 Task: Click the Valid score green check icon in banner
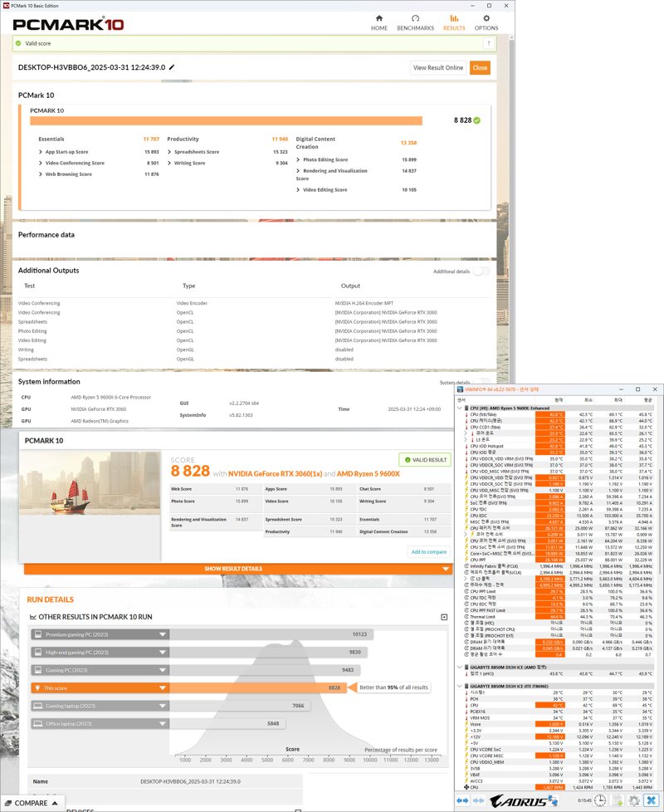click(x=18, y=43)
